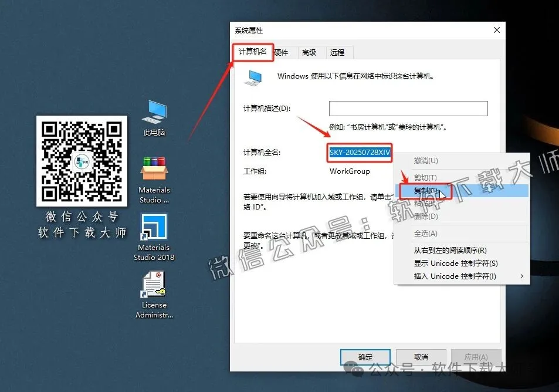
Task: Click the WeChat QR code image
Action: click(x=82, y=161)
